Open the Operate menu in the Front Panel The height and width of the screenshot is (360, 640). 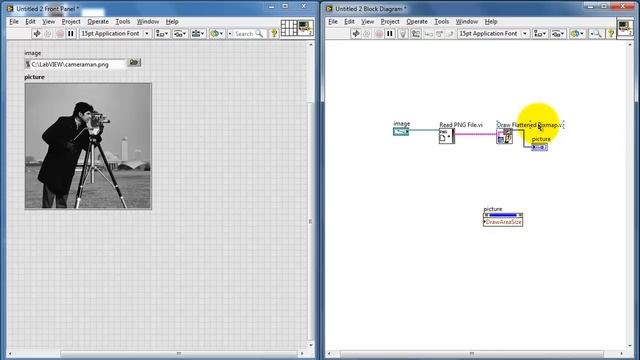pyautogui.click(x=98, y=21)
